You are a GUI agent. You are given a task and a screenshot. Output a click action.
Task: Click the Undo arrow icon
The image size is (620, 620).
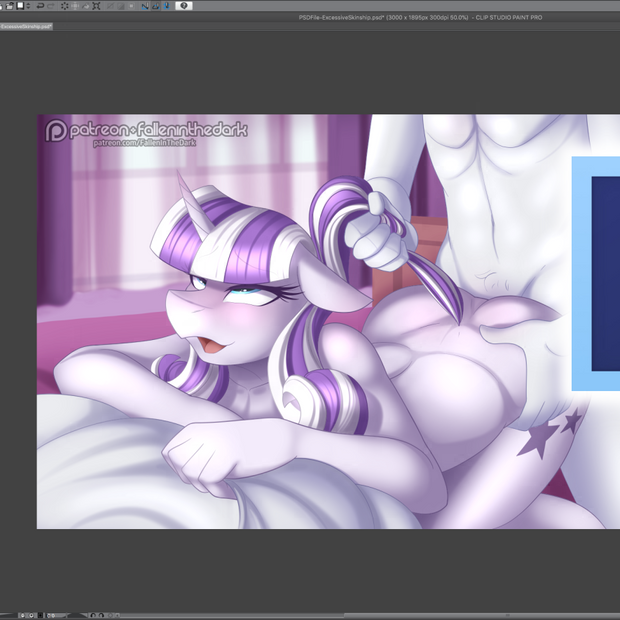(40, 6)
